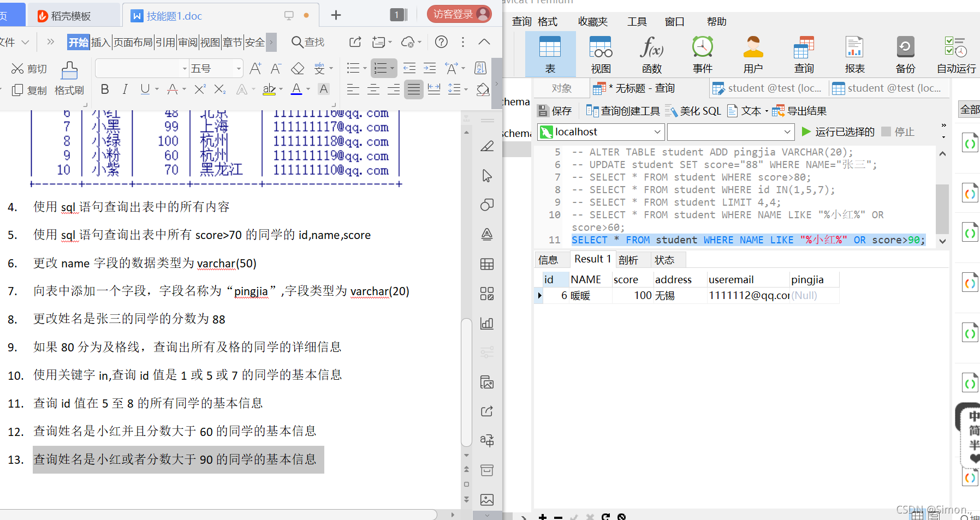Toggle underline formatting in WPS
This screenshot has width=980, height=520.
(145, 89)
